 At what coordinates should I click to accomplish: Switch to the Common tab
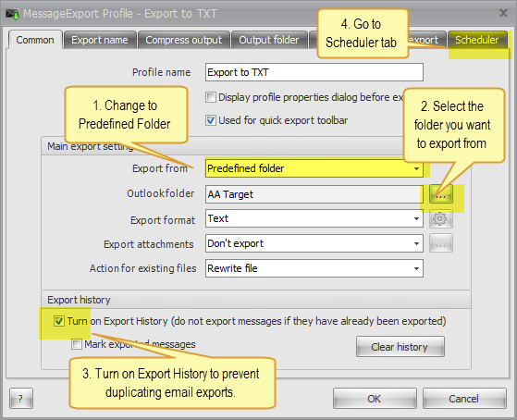click(x=35, y=40)
